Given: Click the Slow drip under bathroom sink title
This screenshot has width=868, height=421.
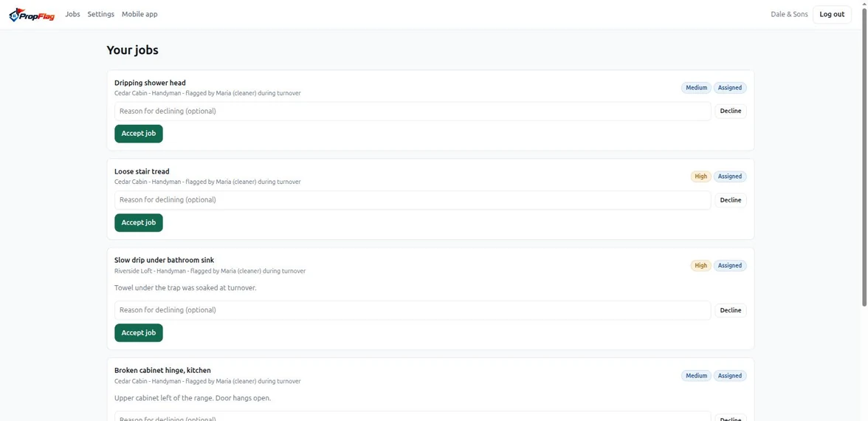Looking at the screenshot, I should pyautogui.click(x=164, y=260).
